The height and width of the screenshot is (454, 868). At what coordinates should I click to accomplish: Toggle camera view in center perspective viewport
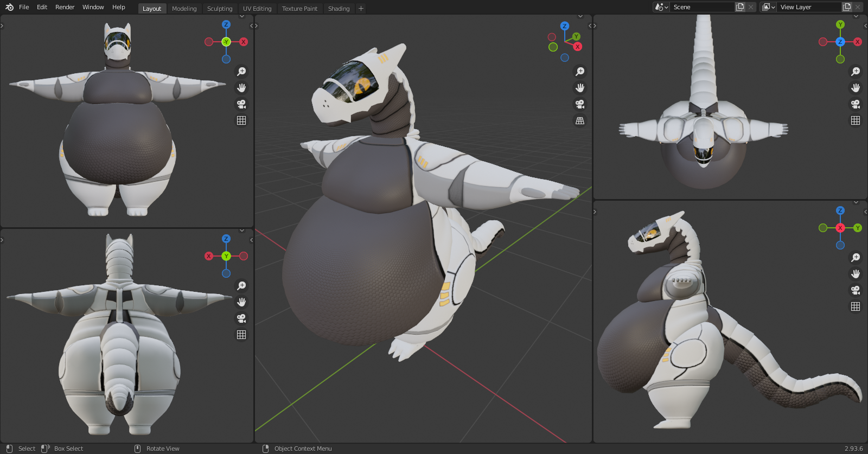(x=580, y=104)
